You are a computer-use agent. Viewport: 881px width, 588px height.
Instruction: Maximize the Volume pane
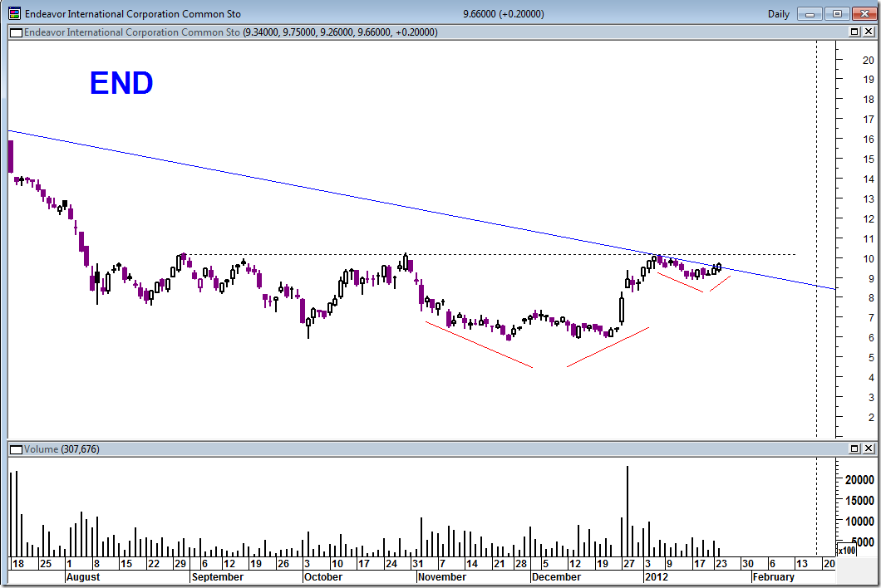[854, 448]
